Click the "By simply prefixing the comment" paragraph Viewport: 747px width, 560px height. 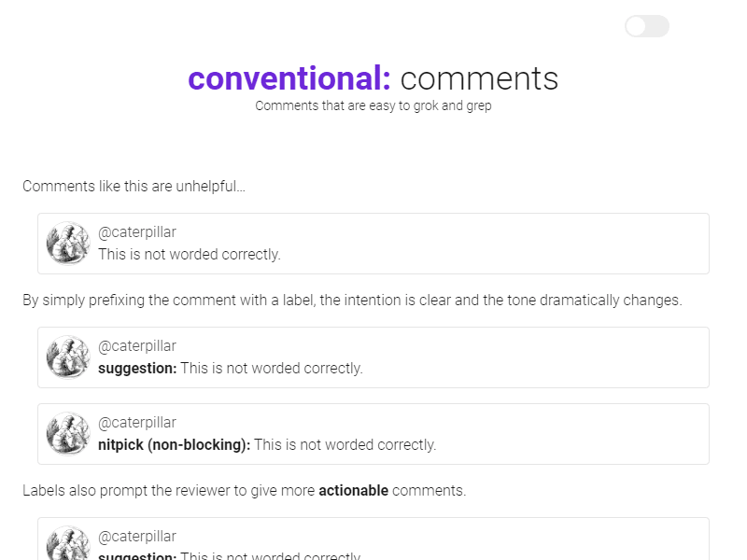(352, 301)
